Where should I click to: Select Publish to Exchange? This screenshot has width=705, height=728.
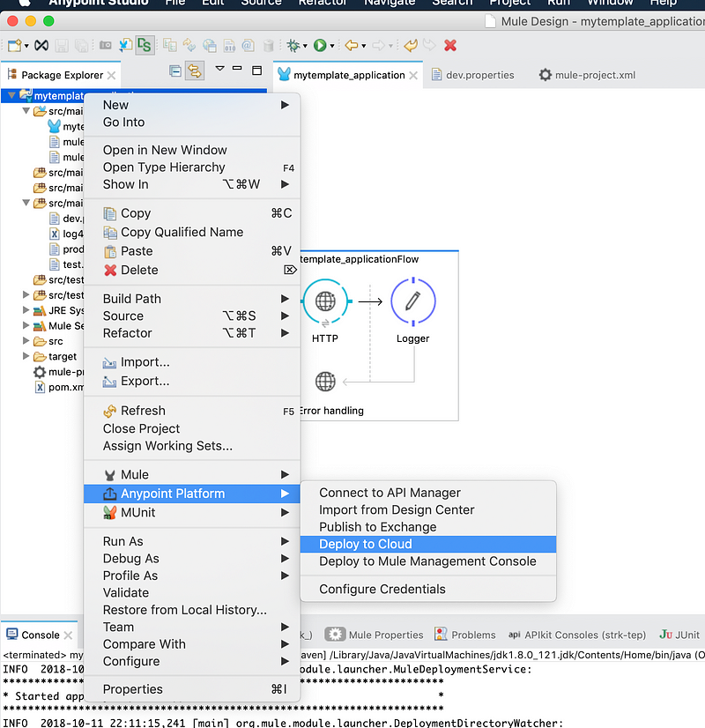[428, 527]
